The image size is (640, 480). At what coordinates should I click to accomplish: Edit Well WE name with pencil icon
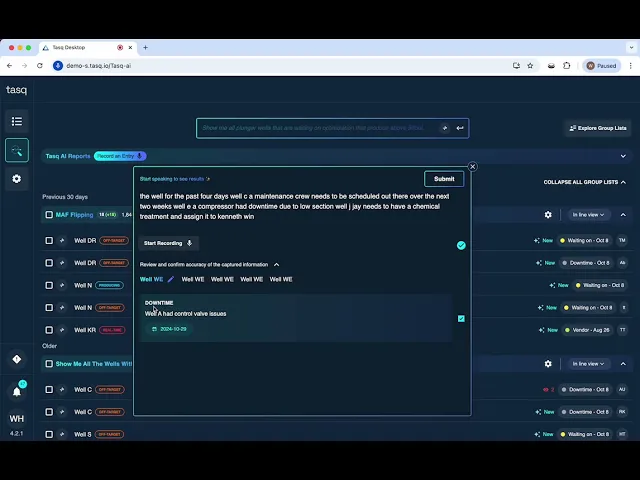pos(171,279)
